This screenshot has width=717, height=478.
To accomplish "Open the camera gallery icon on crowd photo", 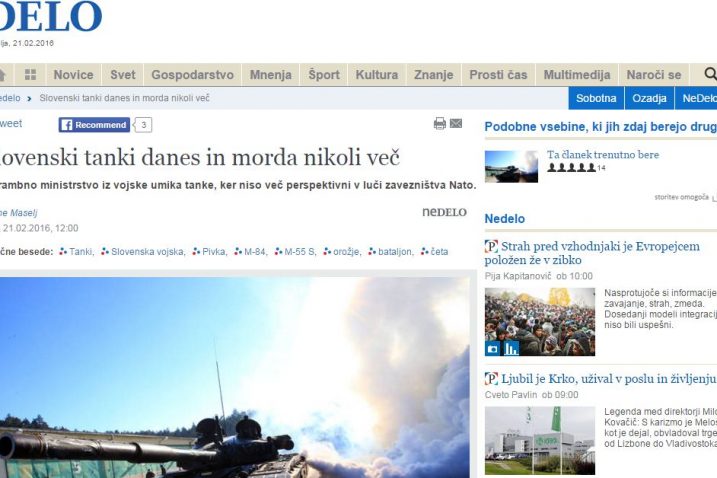I will [492, 349].
